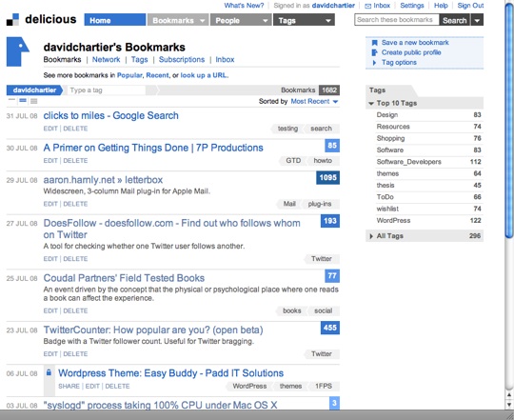Screen dimensions: 514x420
Task: Click the What's New? link
Action: coord(244,6)
